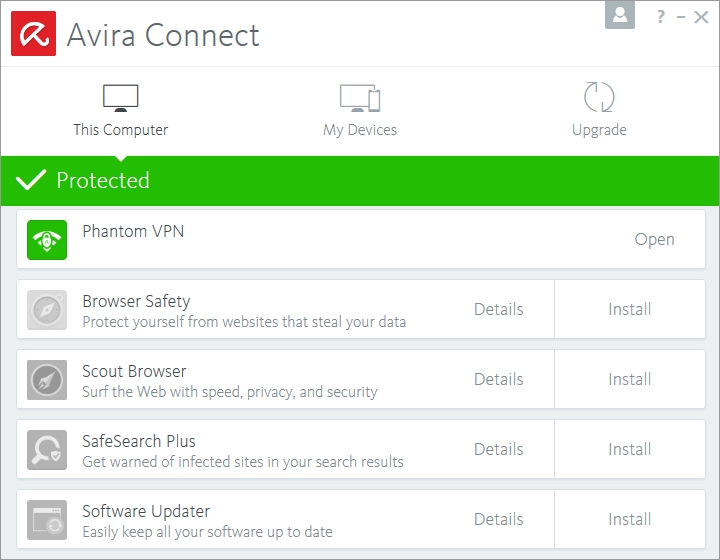View Details for SafeSearch Plus
The width and height of the screenshot is (720, 560).
click(498, 449)
